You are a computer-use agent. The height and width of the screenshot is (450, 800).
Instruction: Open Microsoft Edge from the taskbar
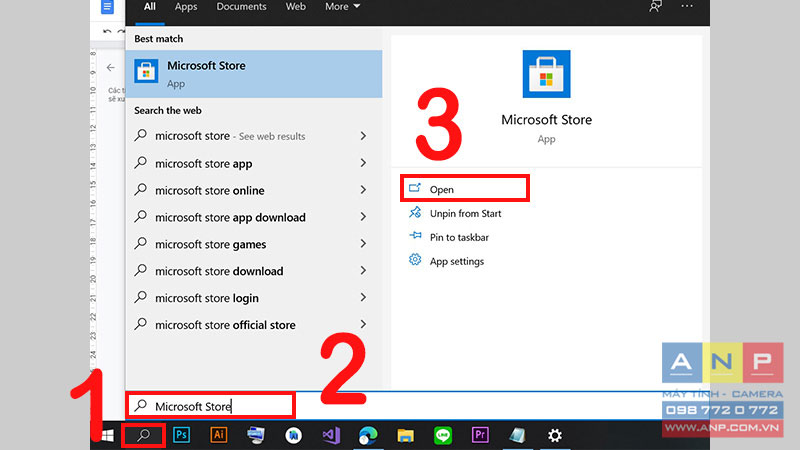point(368,435)
